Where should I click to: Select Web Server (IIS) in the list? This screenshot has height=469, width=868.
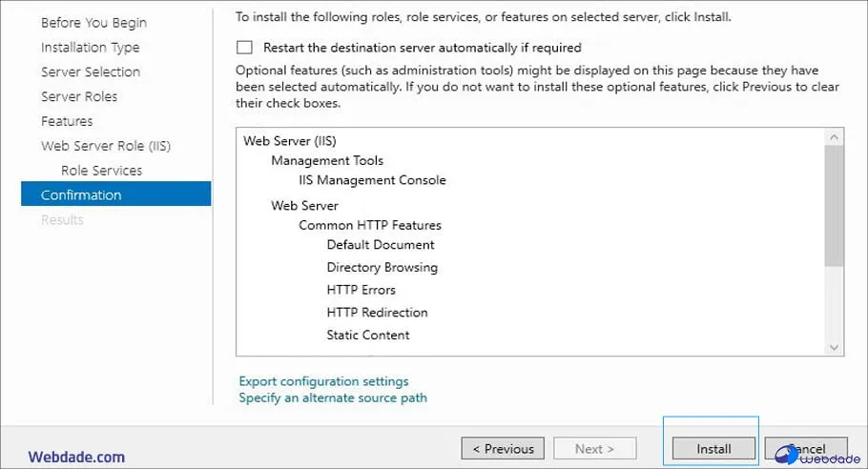290,141
